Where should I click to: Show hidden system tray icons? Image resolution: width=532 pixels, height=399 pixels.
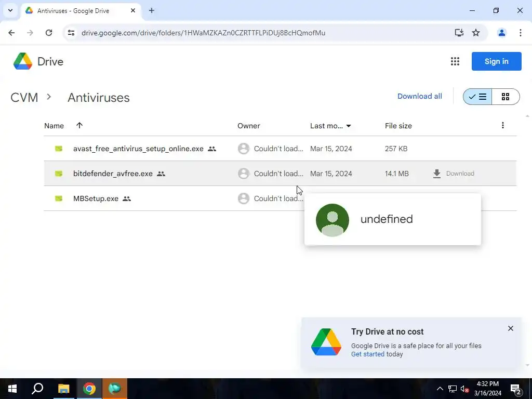point(440,389)
